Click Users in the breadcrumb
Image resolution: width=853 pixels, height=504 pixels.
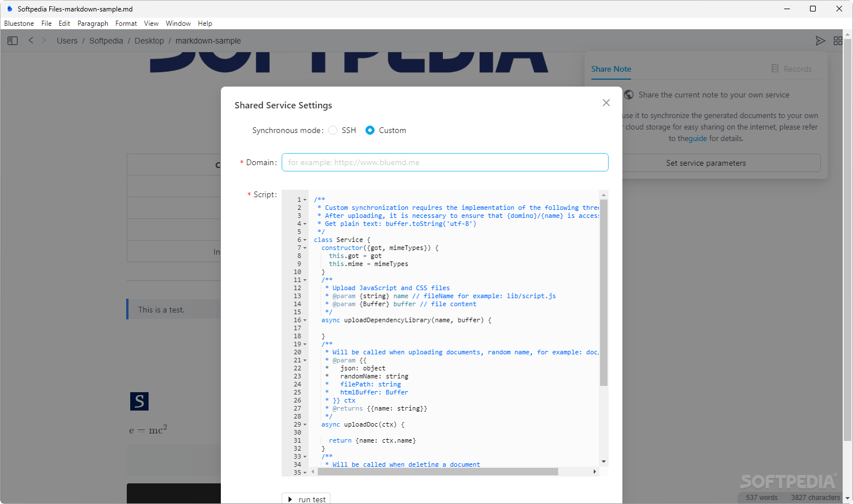click(x=67, y=41)
